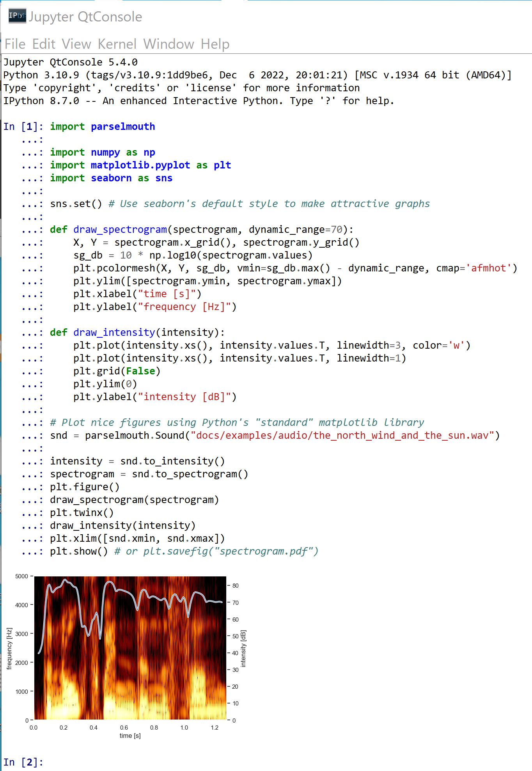
Task: Click the 'draw_spectrogram(spectrogram)' call line
Action: (x=135, y=500)
